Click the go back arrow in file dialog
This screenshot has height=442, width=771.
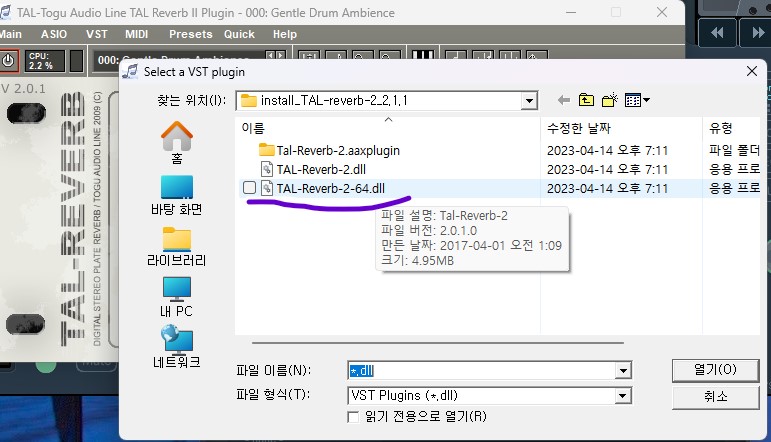coord(563,100)
